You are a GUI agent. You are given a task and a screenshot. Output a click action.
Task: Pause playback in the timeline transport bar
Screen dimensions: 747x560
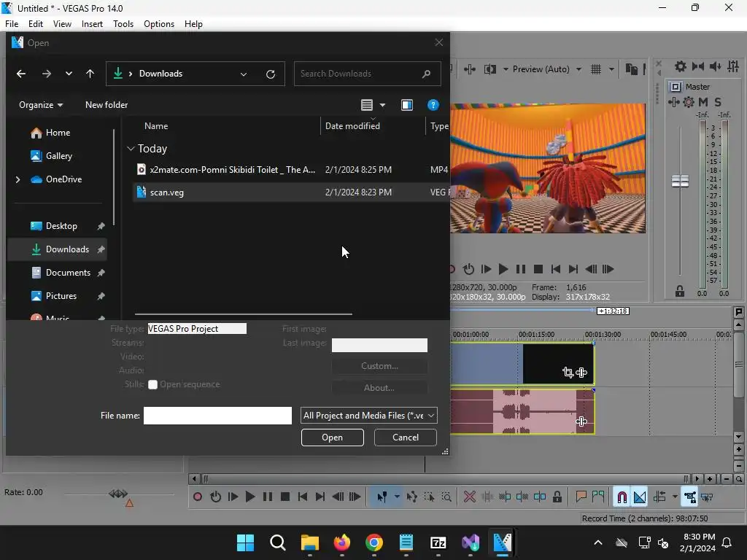268,497
